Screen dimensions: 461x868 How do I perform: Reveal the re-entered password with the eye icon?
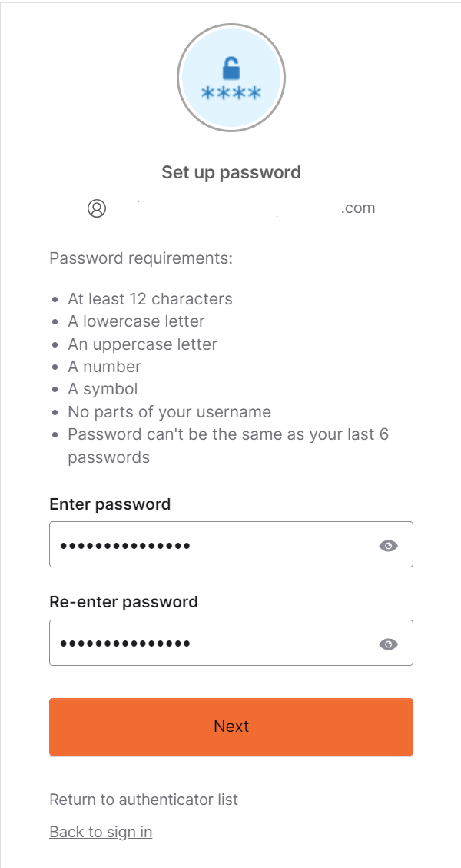click(389, 642)
